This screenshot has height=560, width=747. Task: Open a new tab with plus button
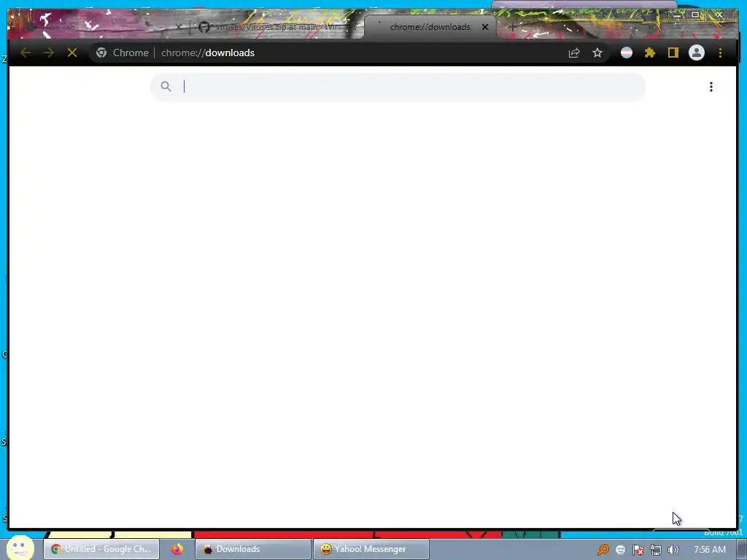513,27
